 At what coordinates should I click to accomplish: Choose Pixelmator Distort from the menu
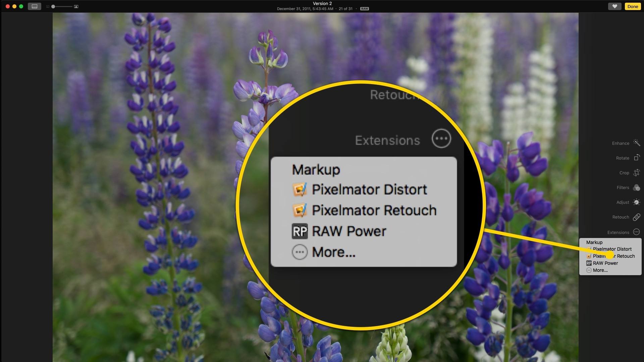point(610,249)
